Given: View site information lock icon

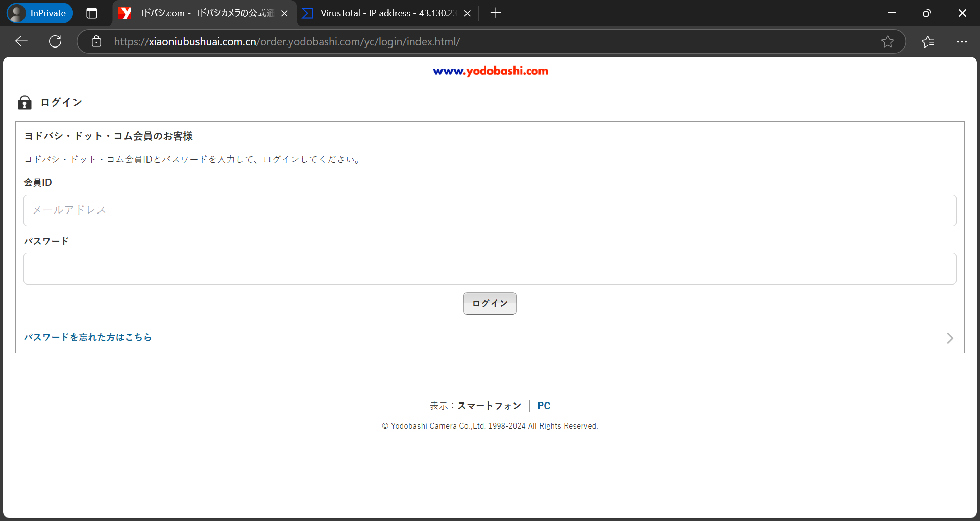Looking at the screenshot, I should (96, 41).
